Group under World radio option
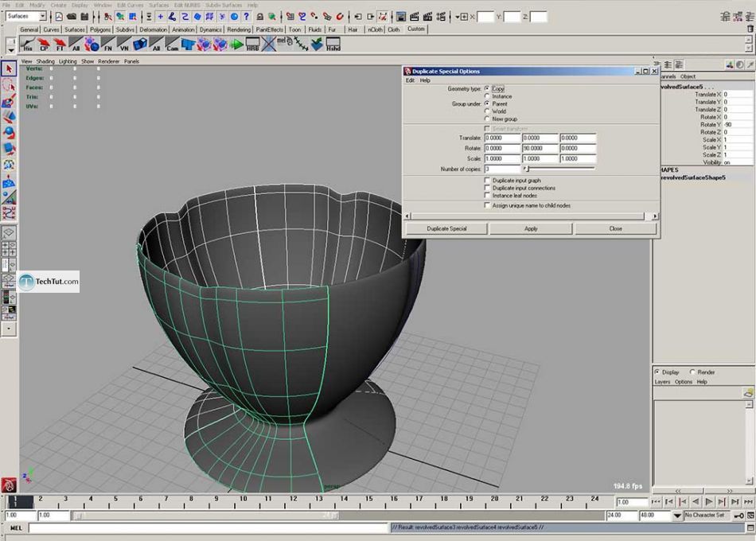The height and width of the screenshot is (541, 756). tap(487, 111)
